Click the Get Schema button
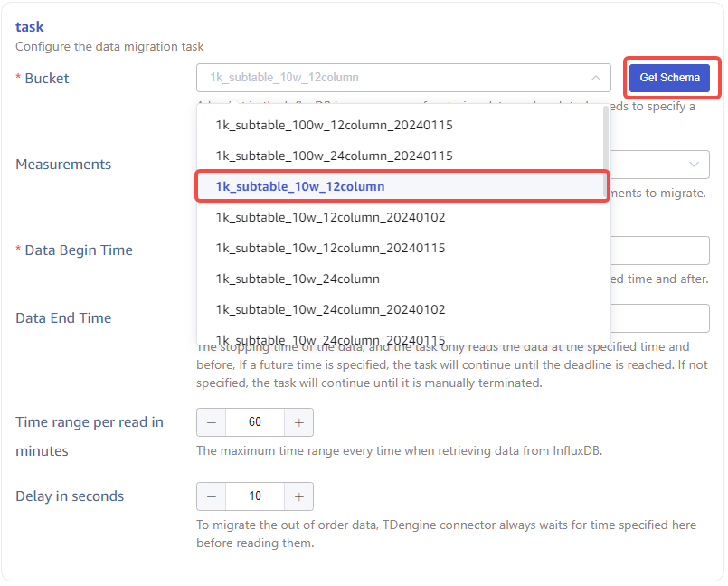The width and height of the screenshot is (728, 586). 669,78
